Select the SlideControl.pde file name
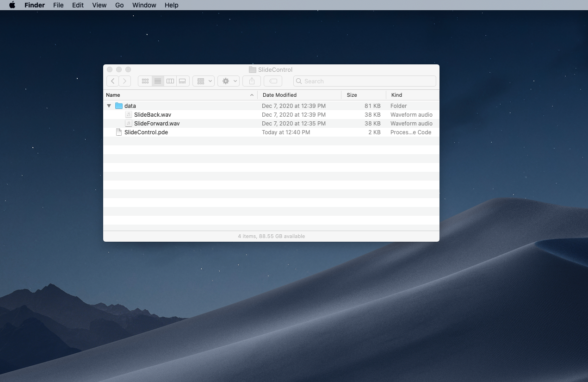588x382 pixels. [146, 132]
